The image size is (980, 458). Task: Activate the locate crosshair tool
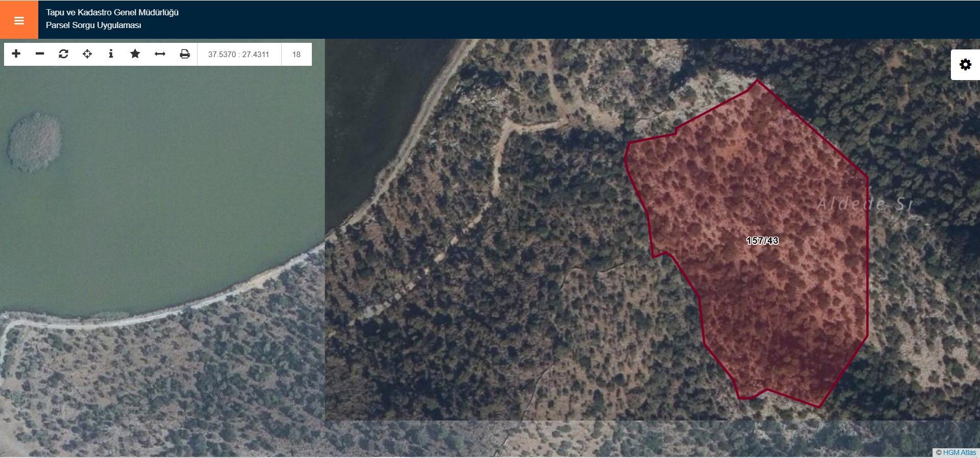[87, 54]
